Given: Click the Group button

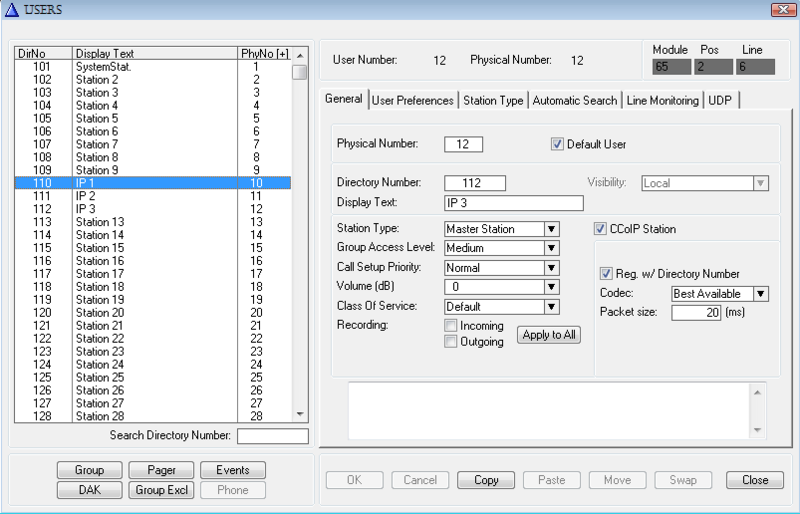Looking at the screenshot, I should (x=90, y=470).
